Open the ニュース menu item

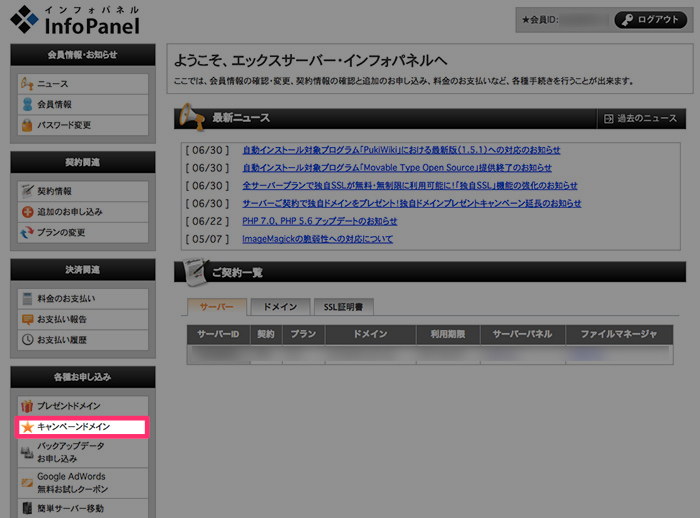click(x=83, y=84)
